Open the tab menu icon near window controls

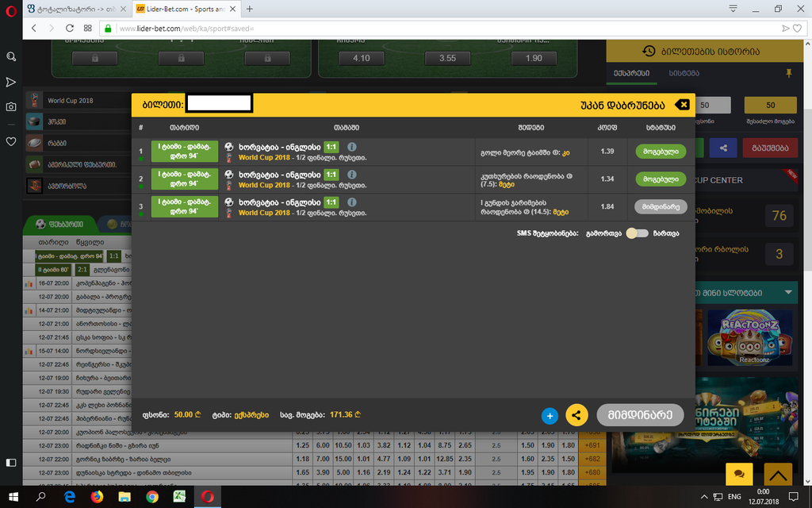tap(733, 9)
